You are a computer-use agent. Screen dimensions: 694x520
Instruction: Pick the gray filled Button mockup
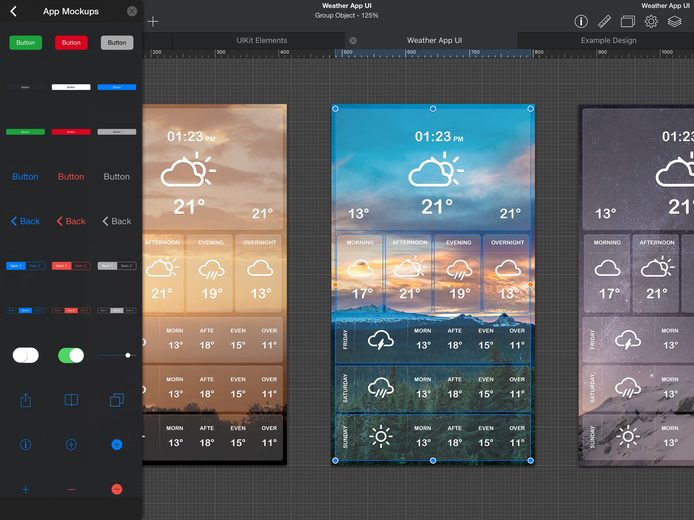click(x=117, y=42)
